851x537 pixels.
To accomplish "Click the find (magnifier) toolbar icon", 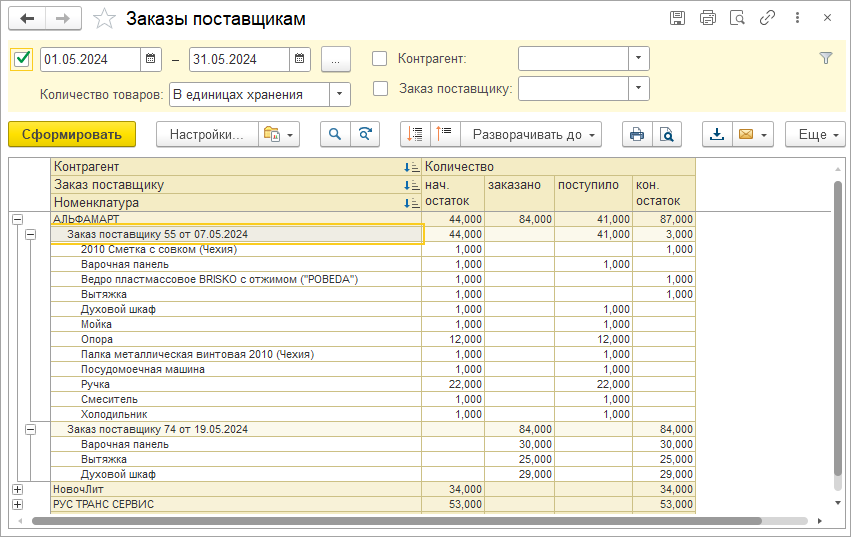I will [335, 134].
